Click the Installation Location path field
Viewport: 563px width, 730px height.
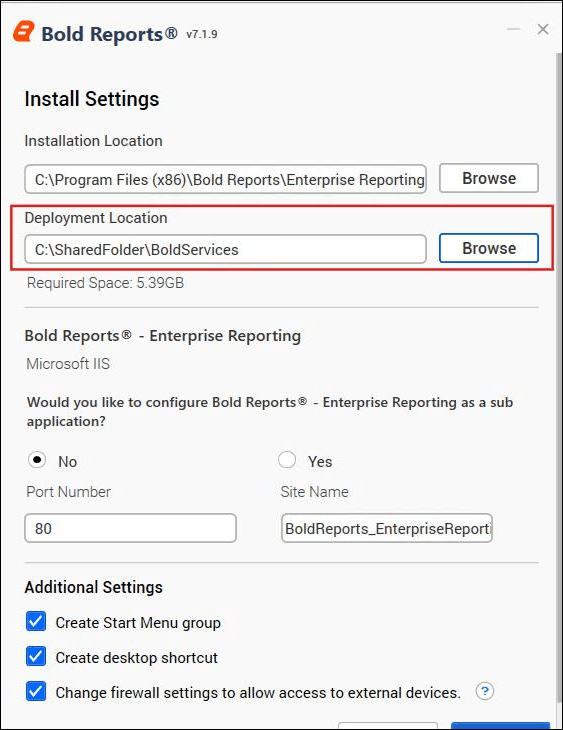pyautogui.click(x=225, y=179)
